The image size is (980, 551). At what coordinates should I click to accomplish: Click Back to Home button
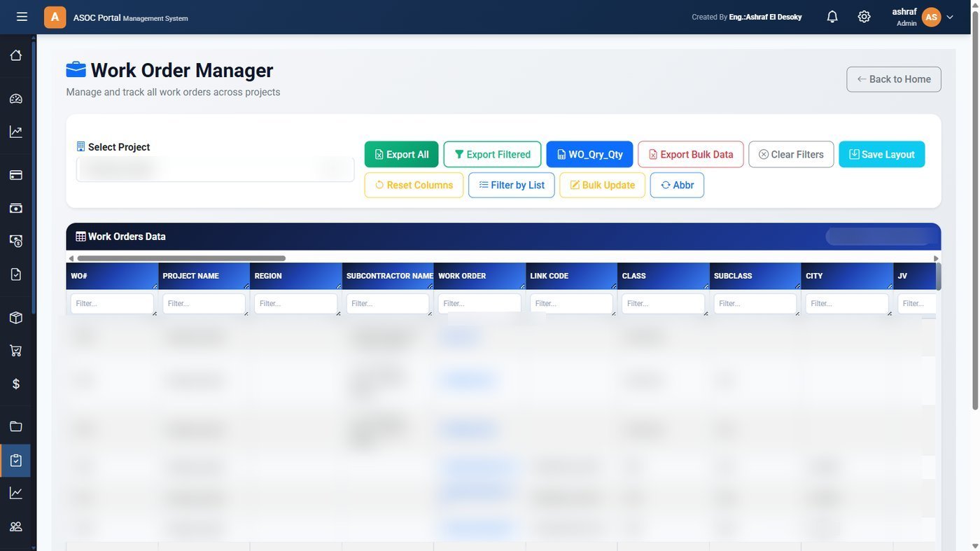coord(894,79)
